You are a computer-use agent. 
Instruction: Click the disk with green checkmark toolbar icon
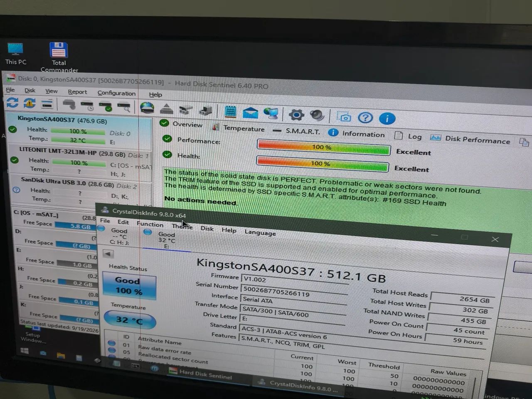point(106,106)
